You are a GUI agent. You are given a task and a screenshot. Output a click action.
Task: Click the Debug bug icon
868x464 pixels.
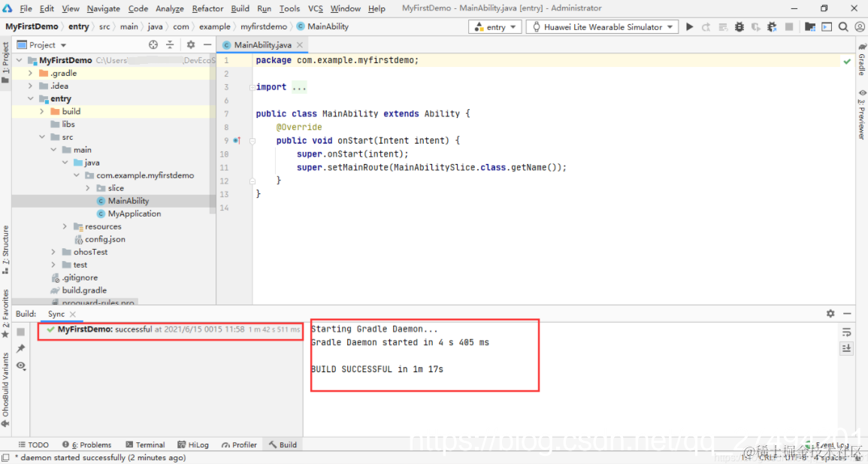[x=739, y=26]
